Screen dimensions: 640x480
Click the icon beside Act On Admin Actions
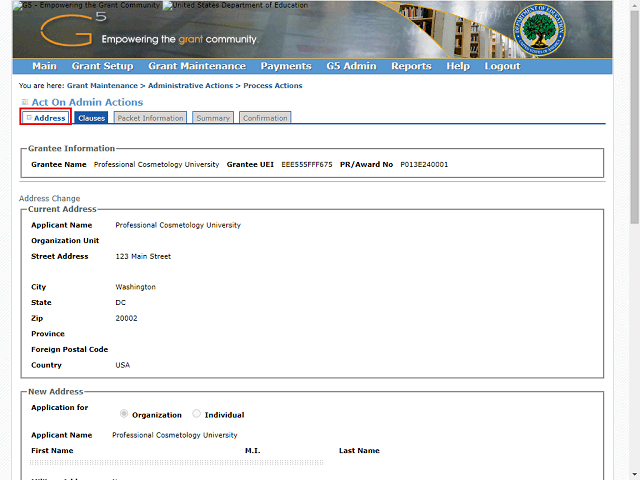(25, 102)
